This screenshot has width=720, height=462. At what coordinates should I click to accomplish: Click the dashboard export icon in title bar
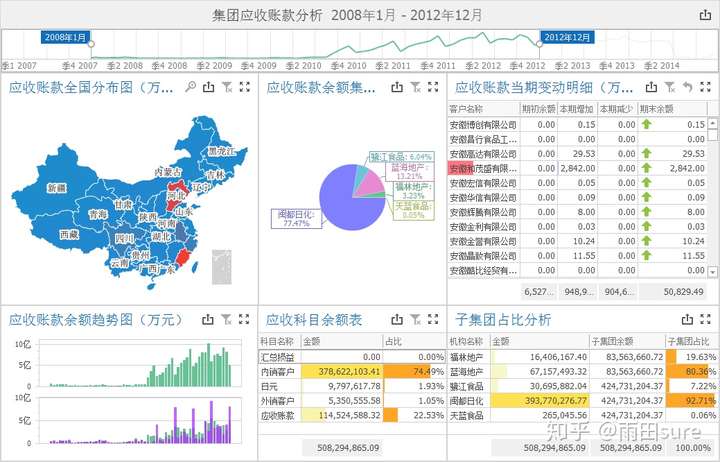coord(705,15)
